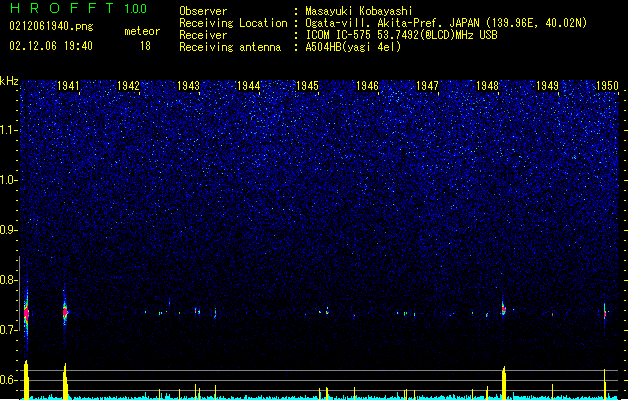Click the meteor echo near 1950
The height and width of the screenshot is (400, 629).
(x=605, y=313)
